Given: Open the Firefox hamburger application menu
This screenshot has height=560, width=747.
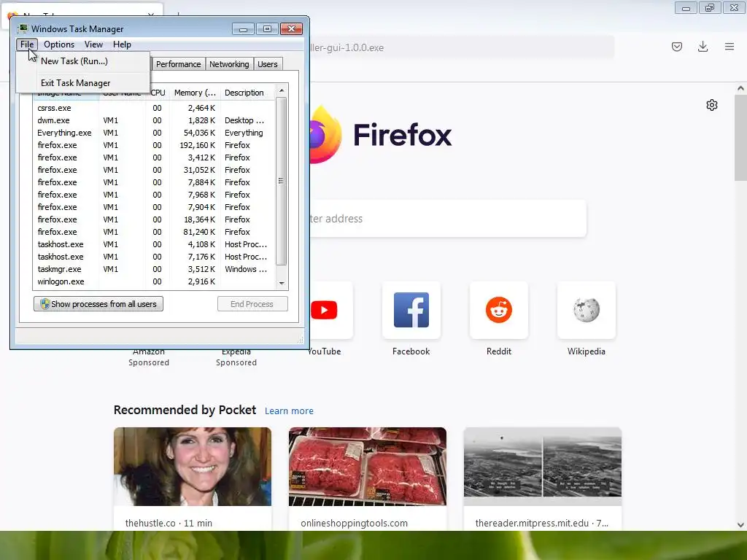Looking at the screenshot, I should (x=729, y=47).
